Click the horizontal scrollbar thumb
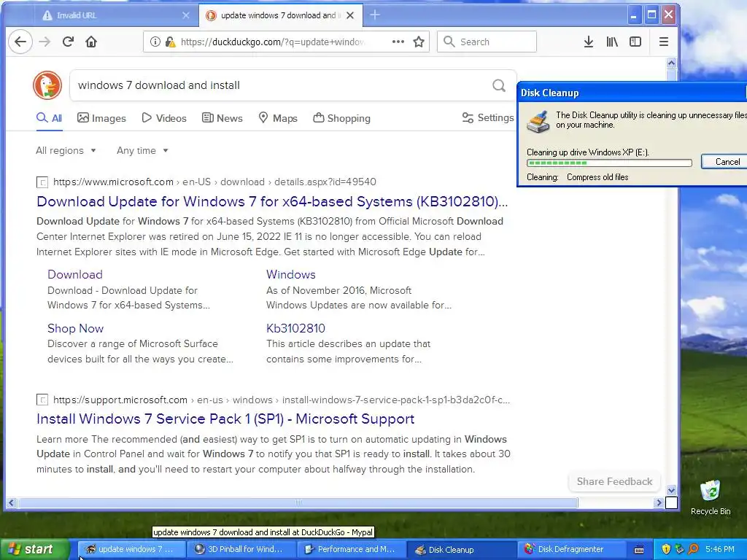Screen dimensions: 747x560 (x=298, y=502)
